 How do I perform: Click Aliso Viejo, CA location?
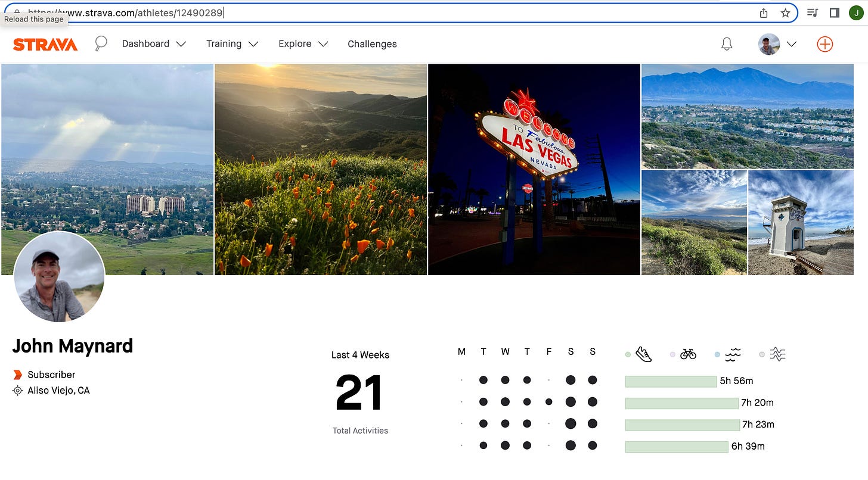click(58, 391)
